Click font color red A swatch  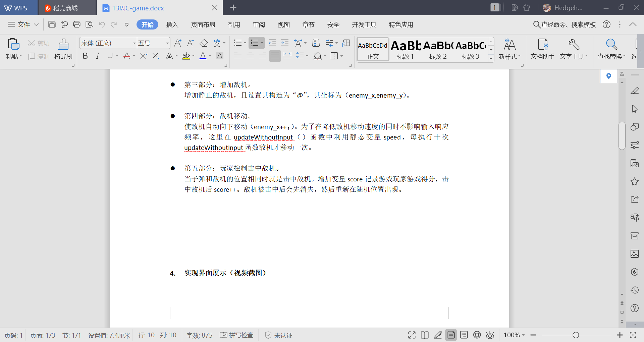tap(127, 56)
